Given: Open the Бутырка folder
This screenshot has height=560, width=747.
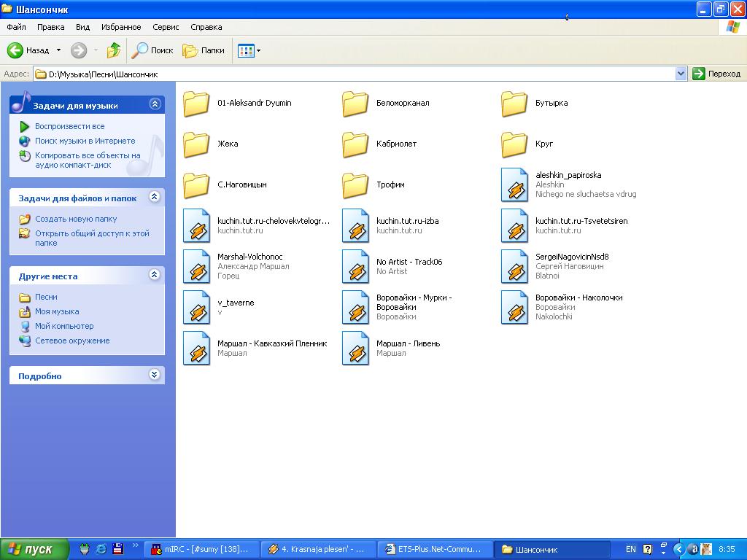Looking at the screenshot, I should click(x=514, y=104).
